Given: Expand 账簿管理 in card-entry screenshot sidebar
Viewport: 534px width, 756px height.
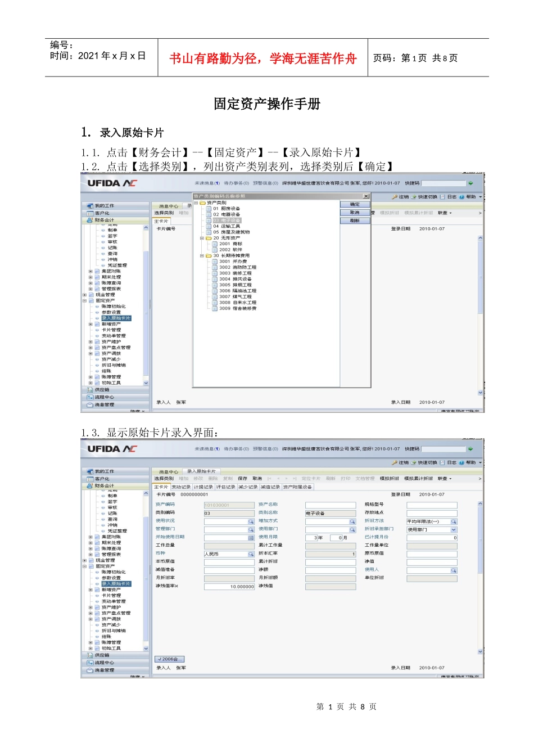Looking at the screenshot, I should 90,642.
